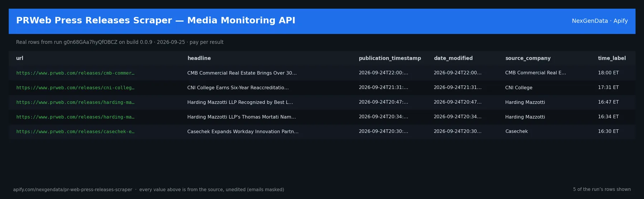Click the source_company column header
Viewport: 644px width, 199px height.
click(x=528, y=58)
